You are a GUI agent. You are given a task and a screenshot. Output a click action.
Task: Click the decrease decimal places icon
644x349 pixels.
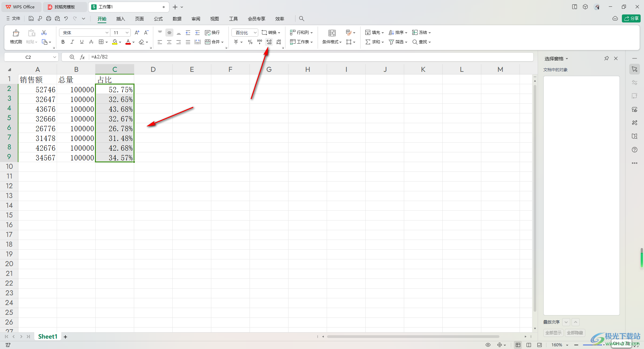[279, 42]
